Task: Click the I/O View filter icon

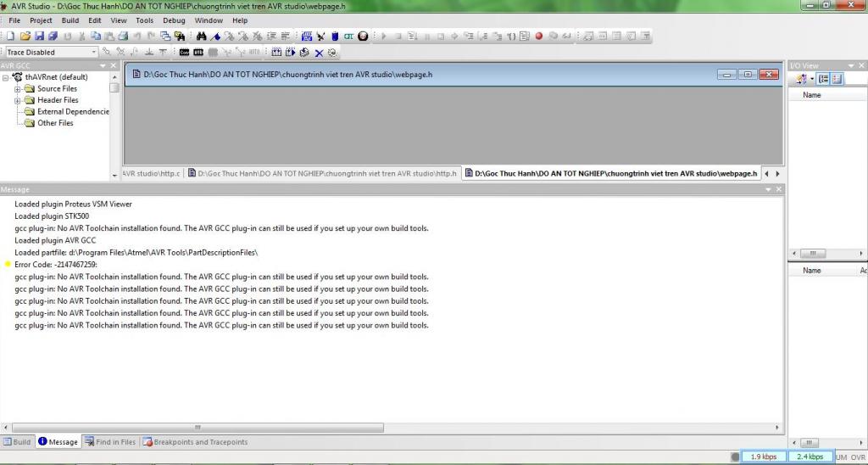Action: click(x=800, y=79)
